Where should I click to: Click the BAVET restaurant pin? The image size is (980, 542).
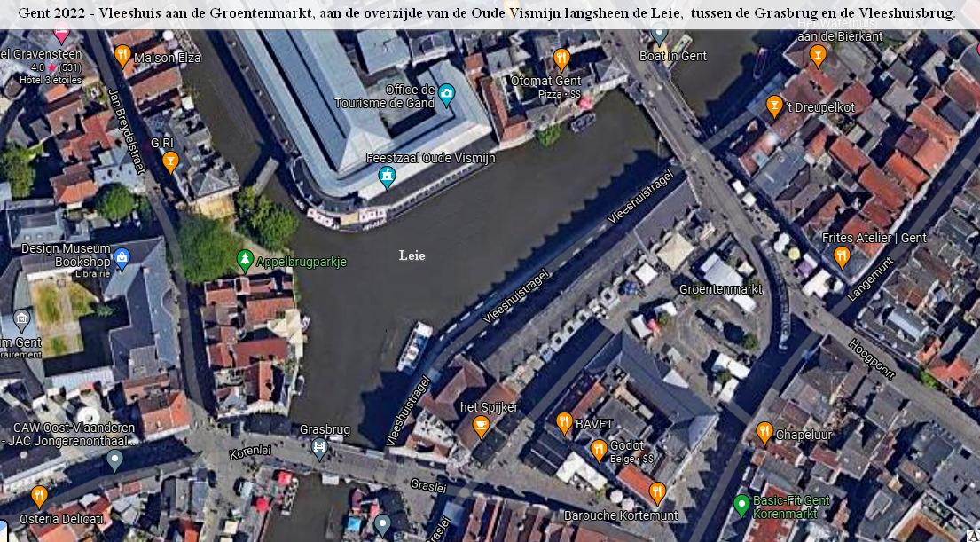point(564,423)
